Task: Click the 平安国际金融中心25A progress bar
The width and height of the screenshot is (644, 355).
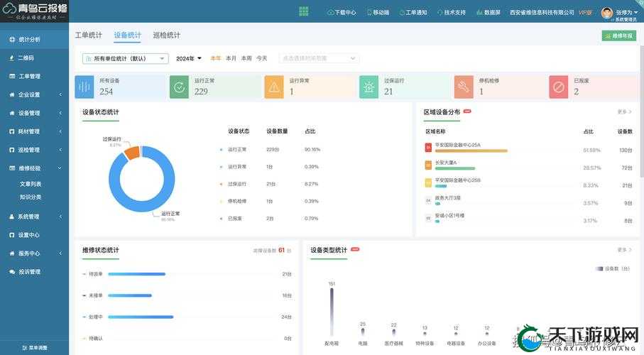Action: [x=471, y=151]
